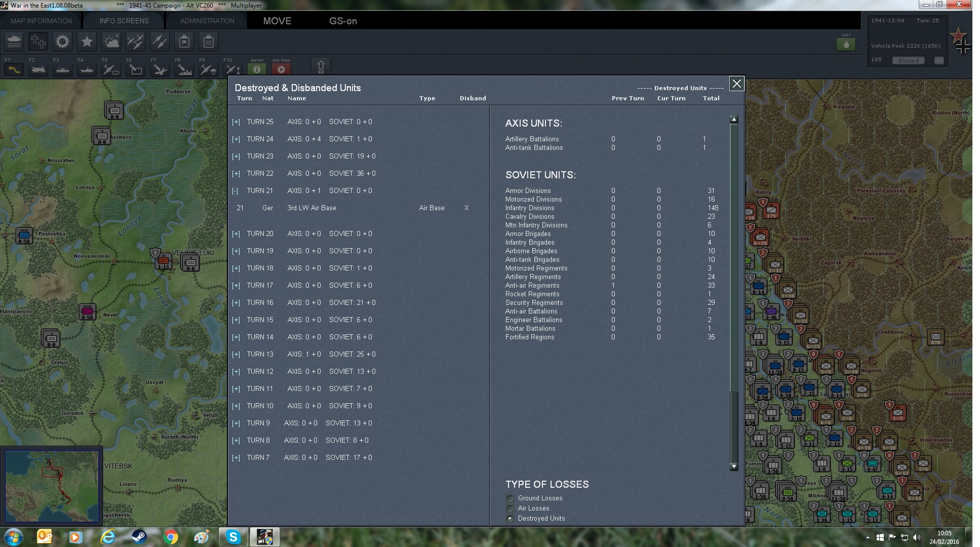Image resolution: width=980 pixels, height=547 pixels.
Task: Click the opposing arrows toolbar icon
Action: [x=160, y=42]
